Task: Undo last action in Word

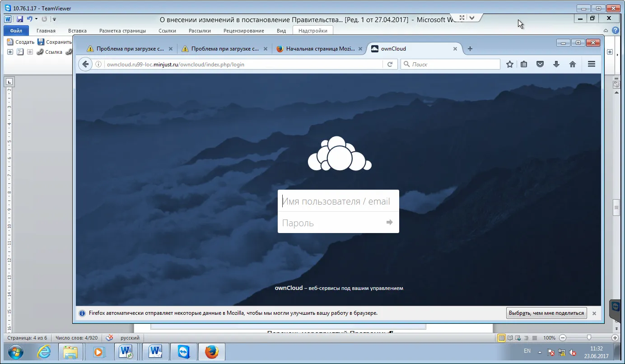Action: [x=29, y=19]
